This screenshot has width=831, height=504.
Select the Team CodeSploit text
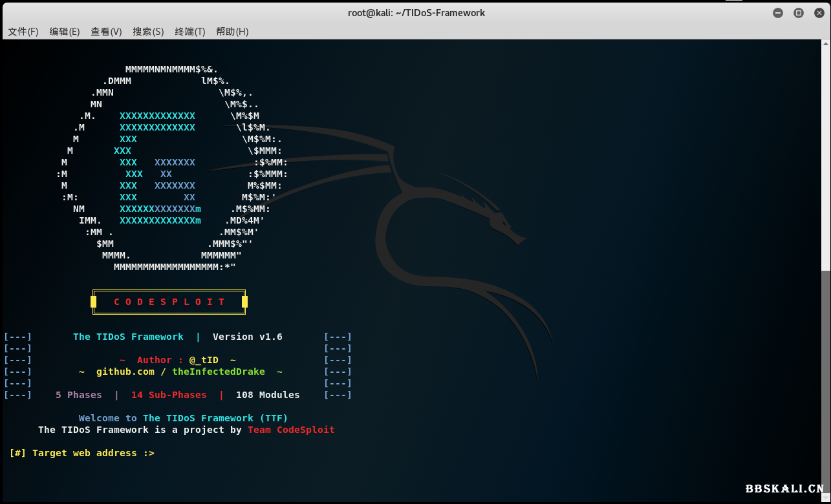pos(291,429)
